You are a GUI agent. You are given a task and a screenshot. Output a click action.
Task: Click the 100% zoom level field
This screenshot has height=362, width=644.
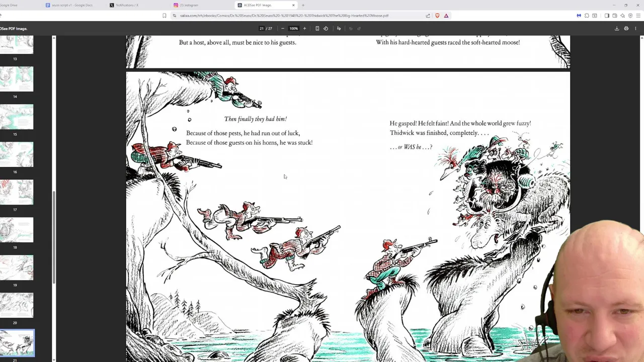(293, 28)
